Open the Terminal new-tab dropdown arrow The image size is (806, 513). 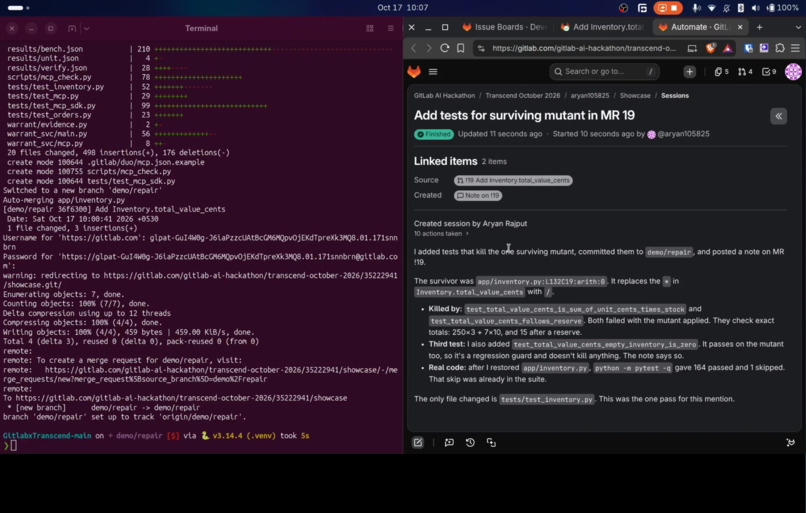point(86,28)
